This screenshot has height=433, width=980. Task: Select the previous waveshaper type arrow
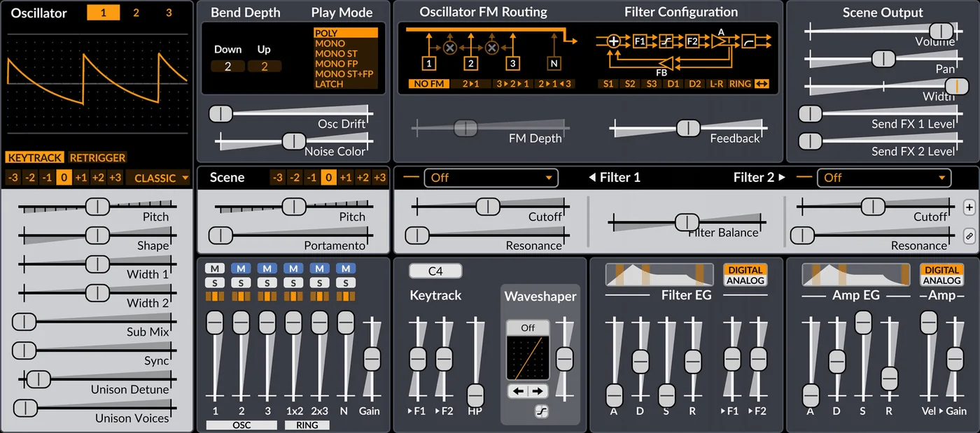[x=518, y=391]
